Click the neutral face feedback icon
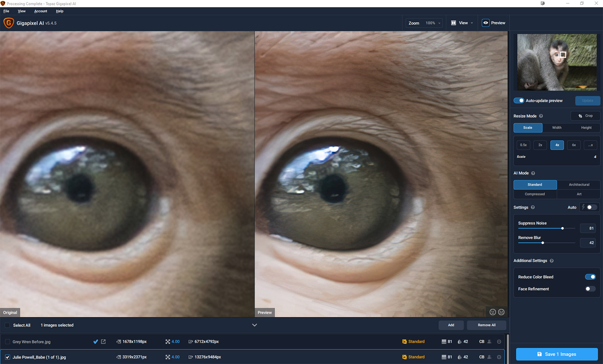Image resolution: width=603 pixels, height=364 pixels. tap(501, 312)
